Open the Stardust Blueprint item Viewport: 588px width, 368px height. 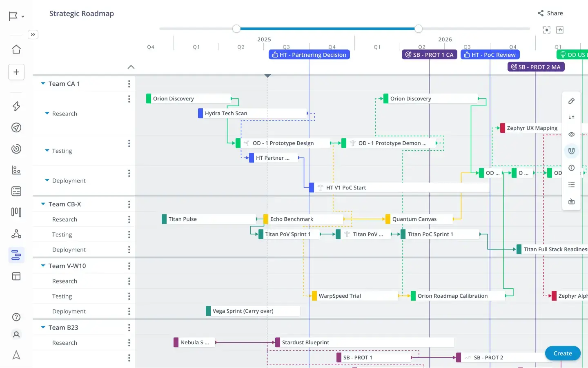[365, 342]
